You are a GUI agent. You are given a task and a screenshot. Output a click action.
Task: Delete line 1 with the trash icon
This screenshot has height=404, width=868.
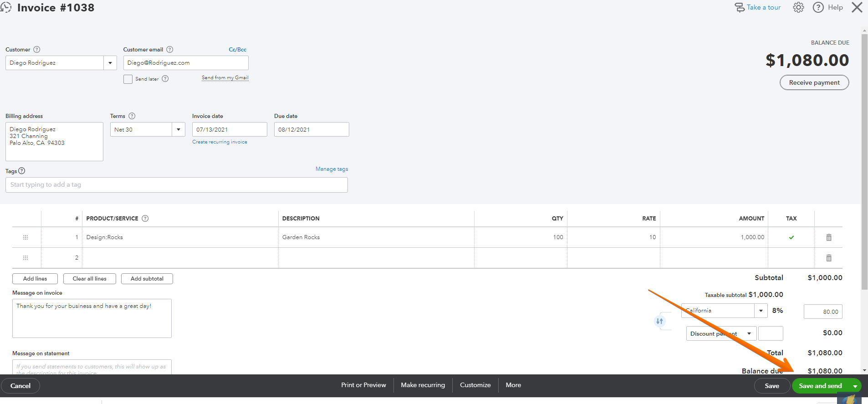point(829,237)
